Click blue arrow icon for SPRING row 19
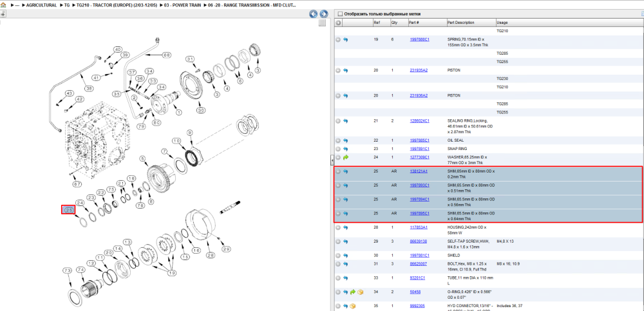644x311 pixels. click(345, 40)
